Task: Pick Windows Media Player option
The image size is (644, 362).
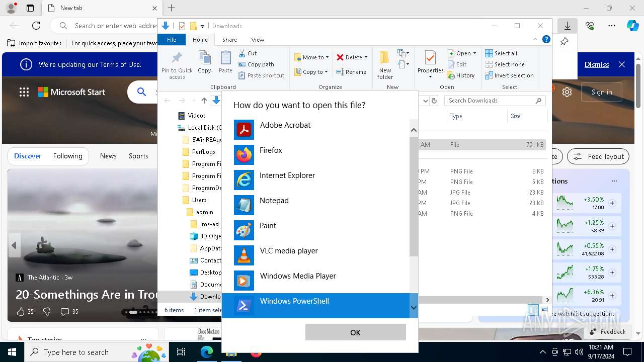Action: point(315,281)
